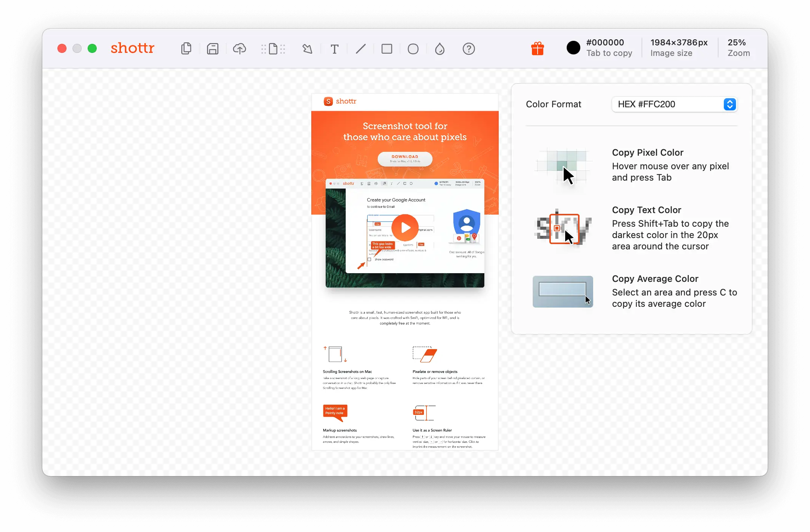Click the Copy to clipboard icon
Viewport: 810px width, 532px height.
tap(186, 49)
